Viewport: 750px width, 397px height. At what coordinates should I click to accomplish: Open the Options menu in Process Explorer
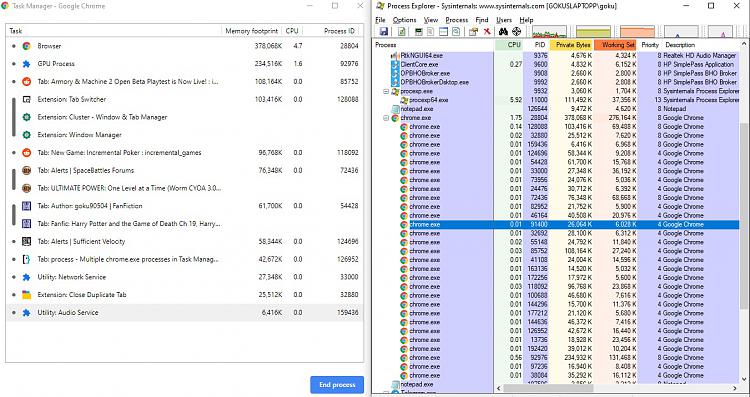point(405,20)
